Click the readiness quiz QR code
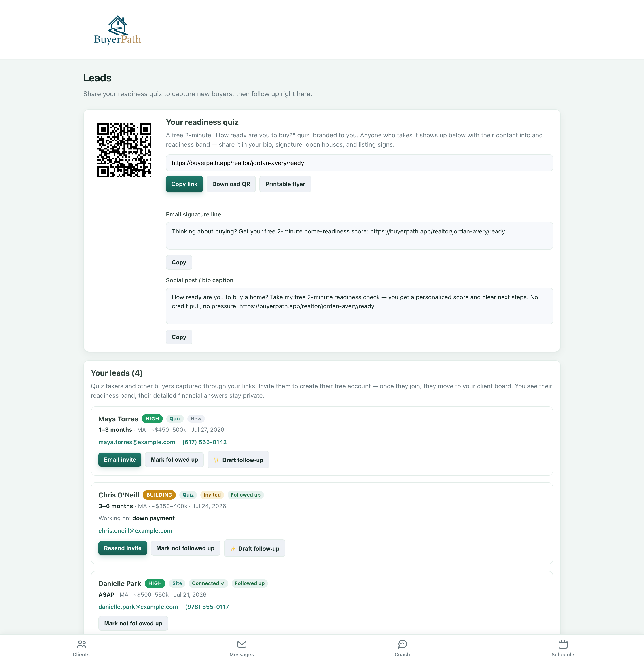 124,150
